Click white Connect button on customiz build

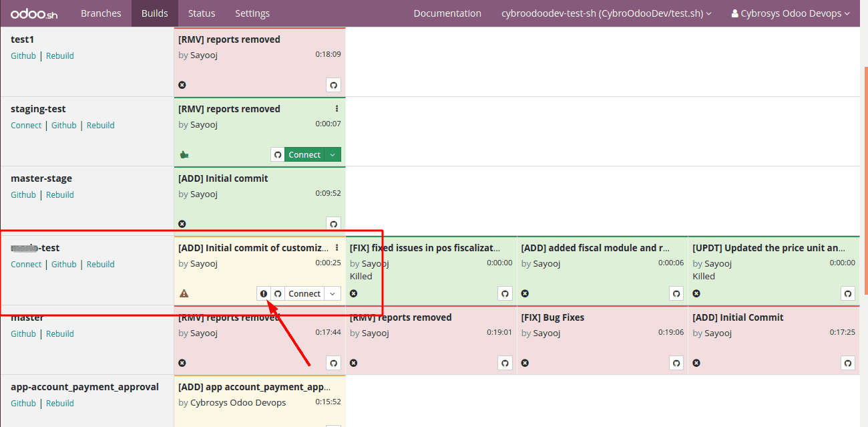pyautogui.click(x=304, y=293)
